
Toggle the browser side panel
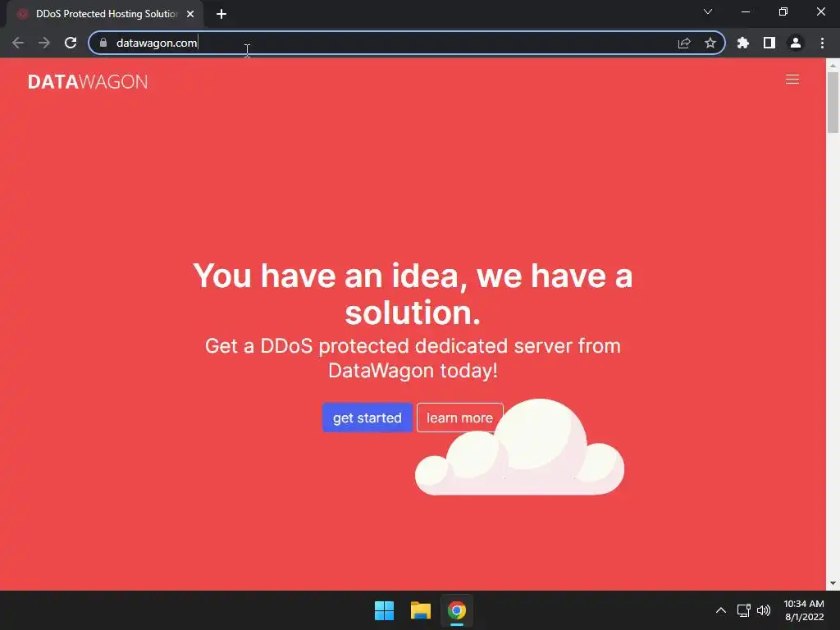pos(769,43)
